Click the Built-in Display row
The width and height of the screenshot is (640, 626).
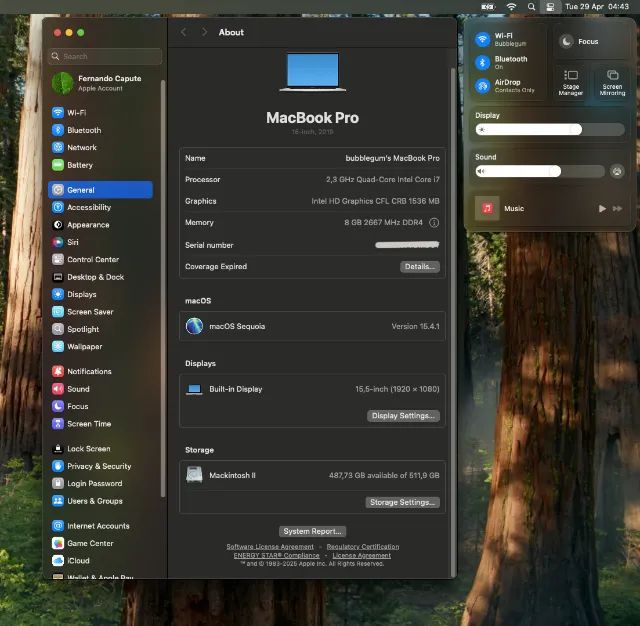tap(312, 389)
